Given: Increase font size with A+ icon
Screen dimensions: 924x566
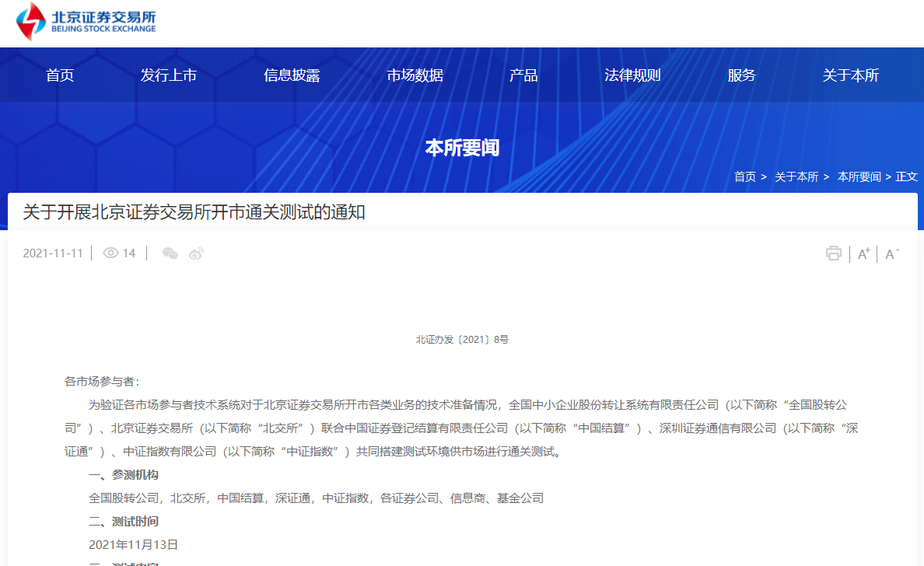Looking at the screenshot, I should coord(864,254).
